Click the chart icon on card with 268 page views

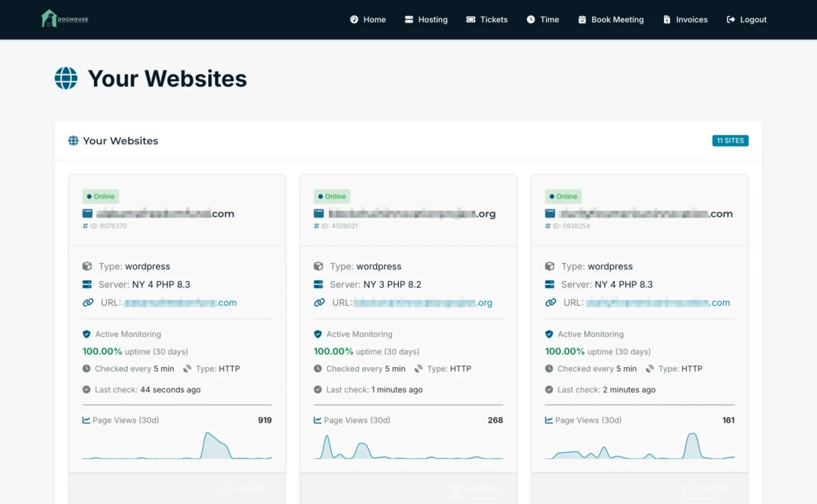[318, 420]
